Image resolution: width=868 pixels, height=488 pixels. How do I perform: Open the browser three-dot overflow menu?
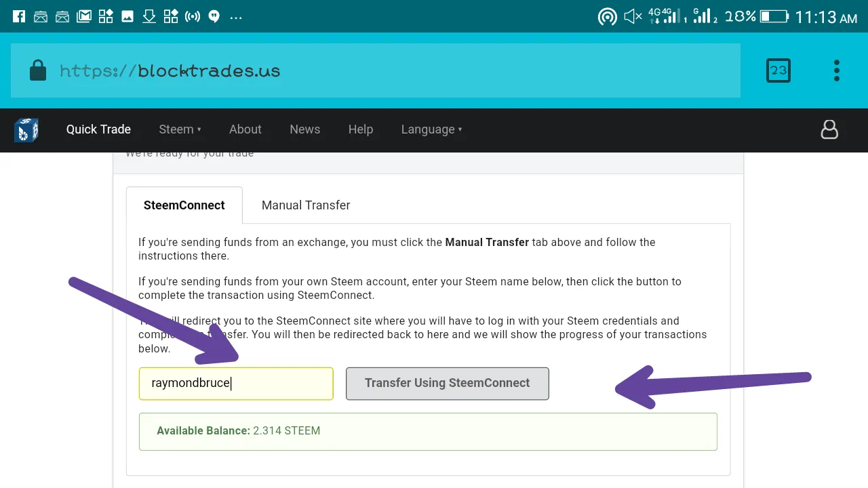(837, 70)
